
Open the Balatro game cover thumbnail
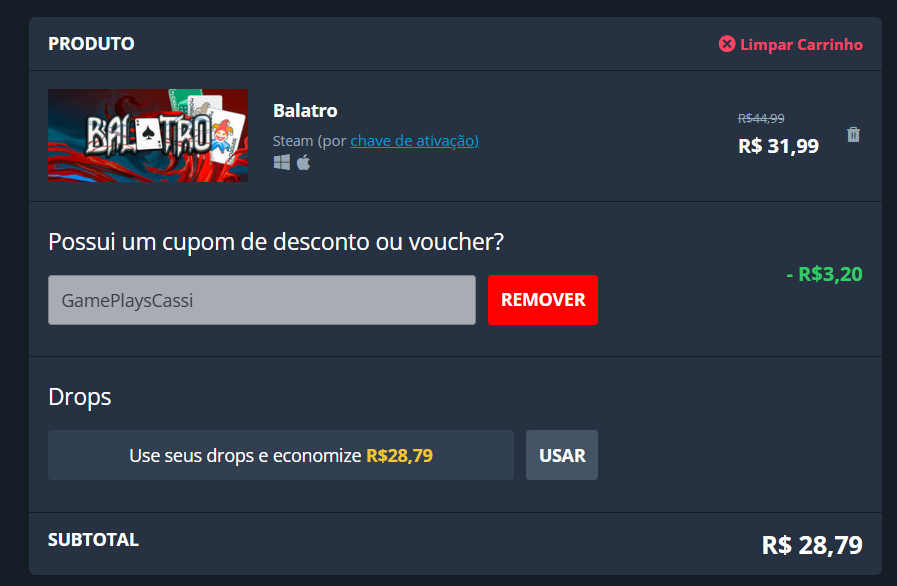pyautogui.click(x=148, y=136)
